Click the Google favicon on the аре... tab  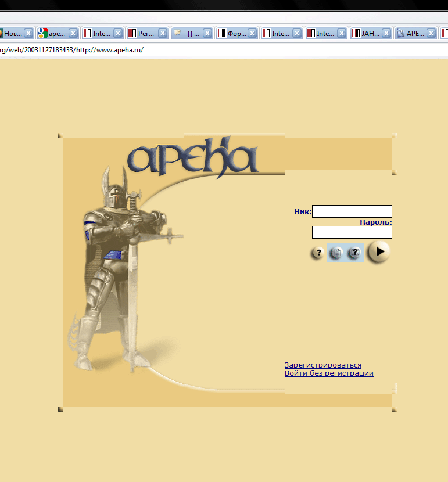pos(43,33)
